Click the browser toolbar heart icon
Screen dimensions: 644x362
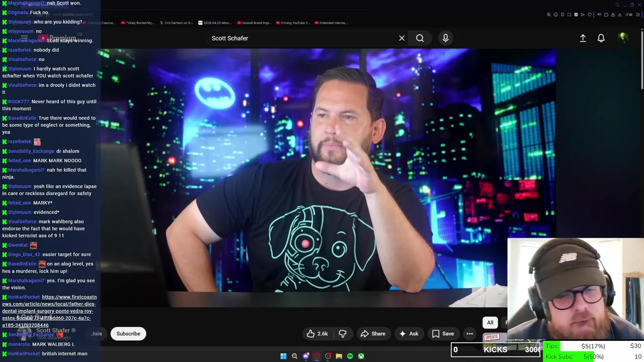coord(590,15)
